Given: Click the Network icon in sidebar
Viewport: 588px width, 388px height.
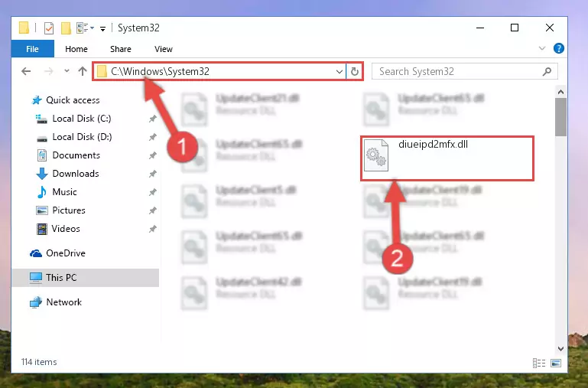Looking at the screenshot, I should pos(36,302).
